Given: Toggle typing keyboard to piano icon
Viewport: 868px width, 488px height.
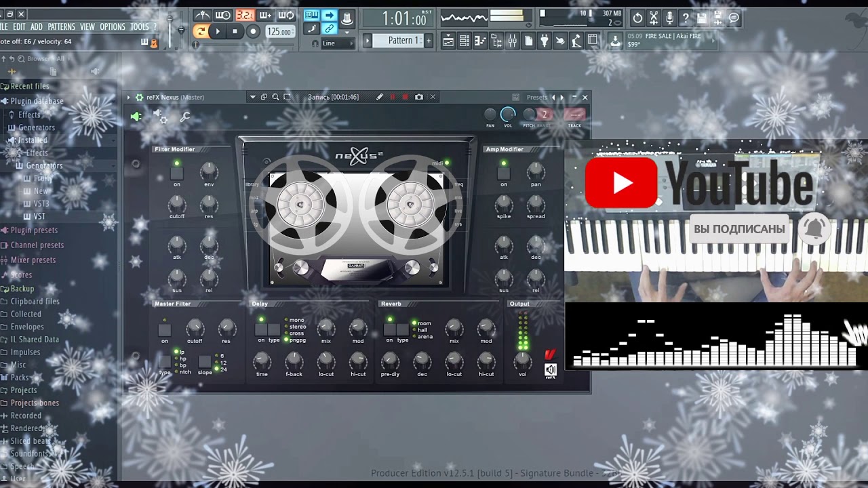Looking at the screenshot, I should click(311, 15).
